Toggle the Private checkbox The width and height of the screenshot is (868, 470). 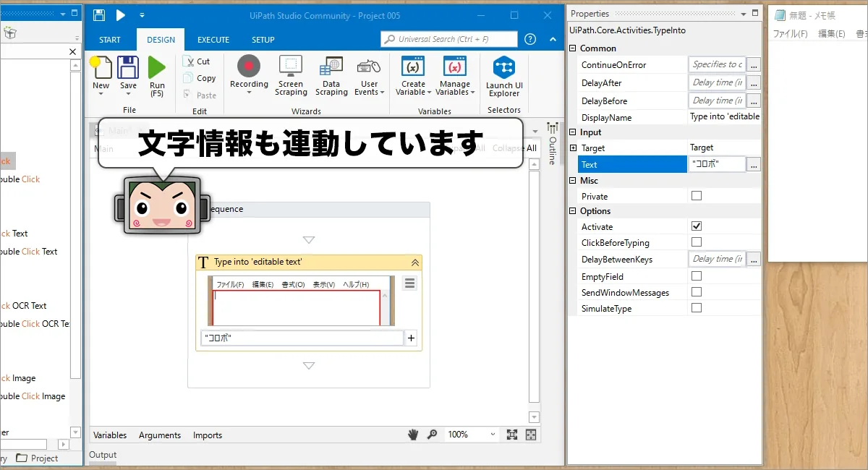[697, 195]
